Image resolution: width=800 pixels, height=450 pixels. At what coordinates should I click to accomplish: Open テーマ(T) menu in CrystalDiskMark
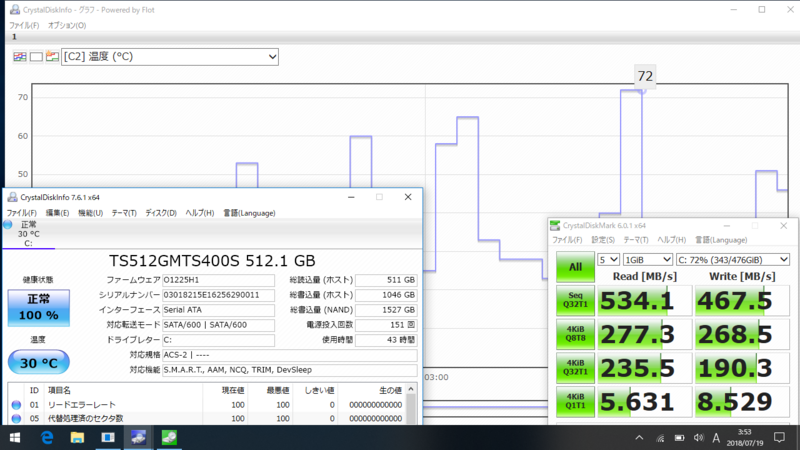(x=636, y=240)
